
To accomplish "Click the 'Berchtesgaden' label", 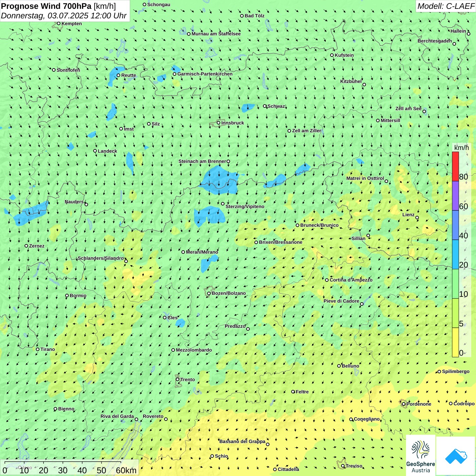I will point(435,41).
